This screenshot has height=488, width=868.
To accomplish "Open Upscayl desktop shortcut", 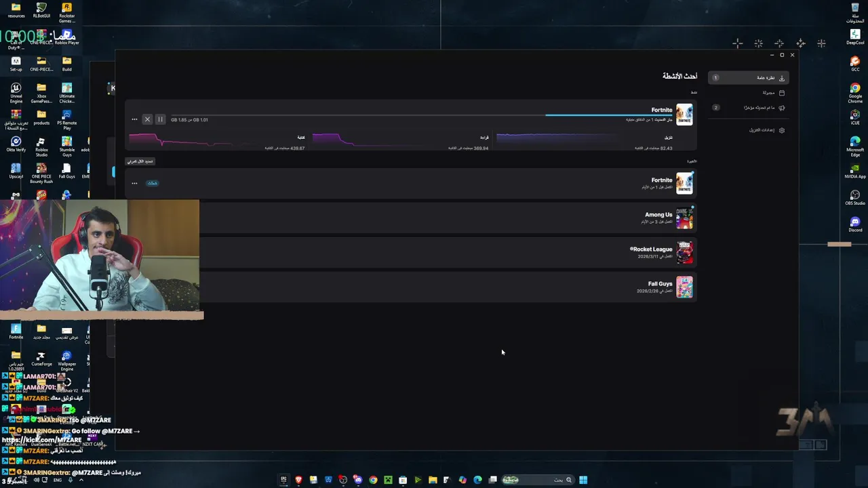I will (x=16, y=170).
